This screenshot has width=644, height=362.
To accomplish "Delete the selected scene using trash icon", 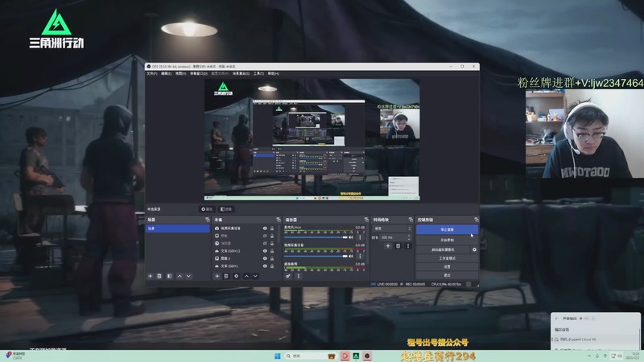I will (159, 276).
